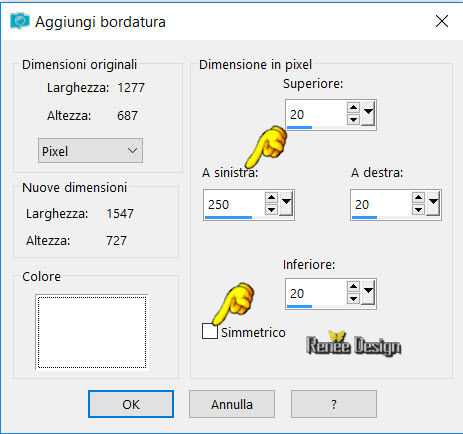
Task: Click the A sinistra field showing 250
Action: point(234,205)
